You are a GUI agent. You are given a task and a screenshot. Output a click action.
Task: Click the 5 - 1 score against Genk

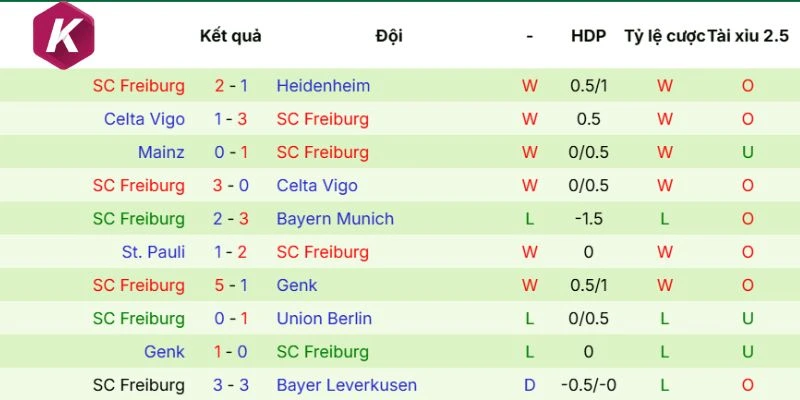(x=231, y=285)
